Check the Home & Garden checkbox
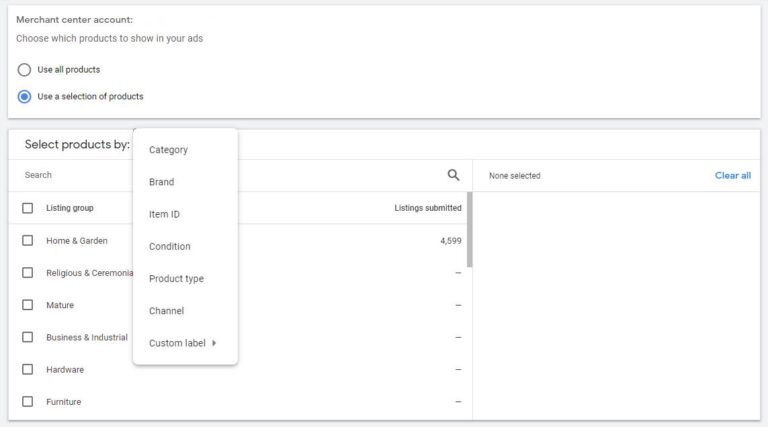This screenshot has height=427, width=768. [27, 240]
